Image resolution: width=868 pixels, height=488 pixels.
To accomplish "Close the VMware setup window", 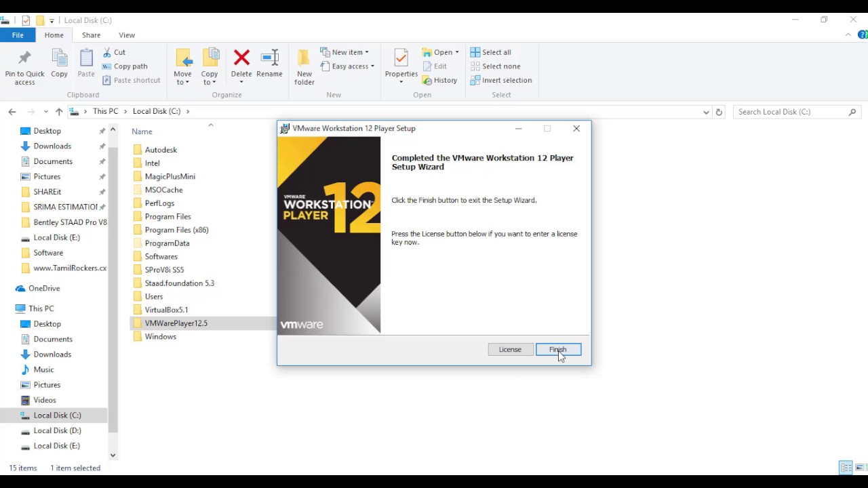I will click(576, 129).
